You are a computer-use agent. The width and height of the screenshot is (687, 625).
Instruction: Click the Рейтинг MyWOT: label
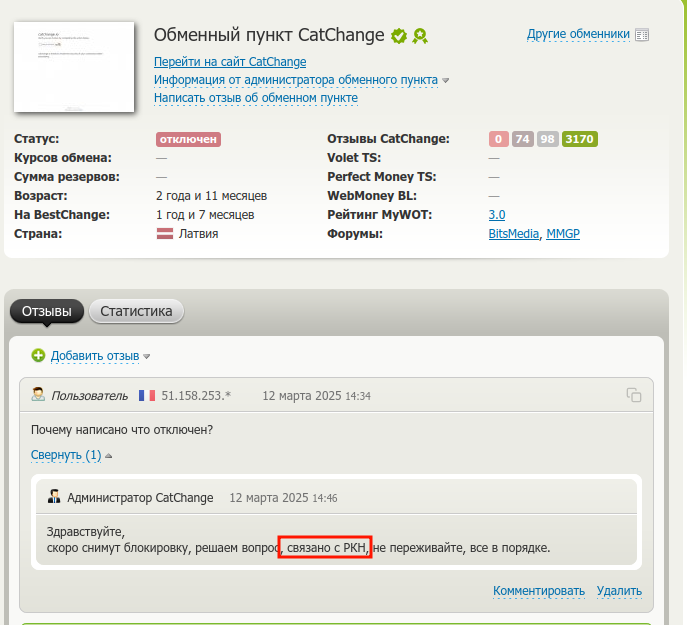click(379, 215)
